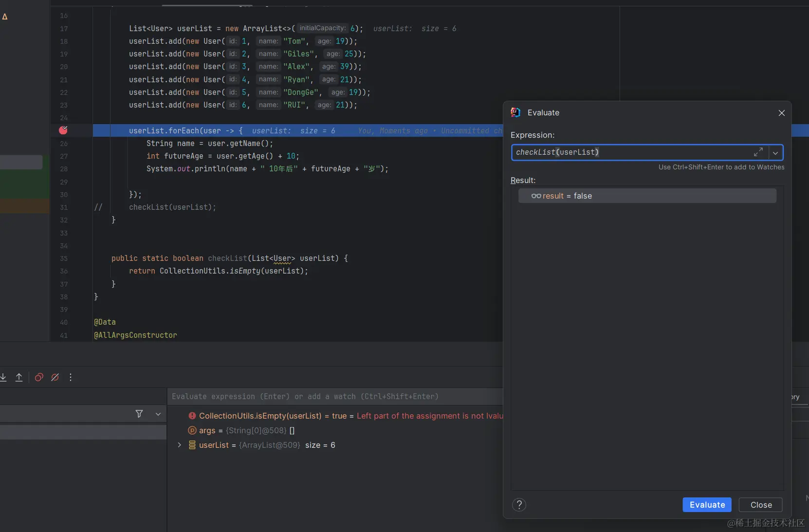Select the userList ArrayList variable row
Viewport: 809px width, 532px height.
[335, 445]
